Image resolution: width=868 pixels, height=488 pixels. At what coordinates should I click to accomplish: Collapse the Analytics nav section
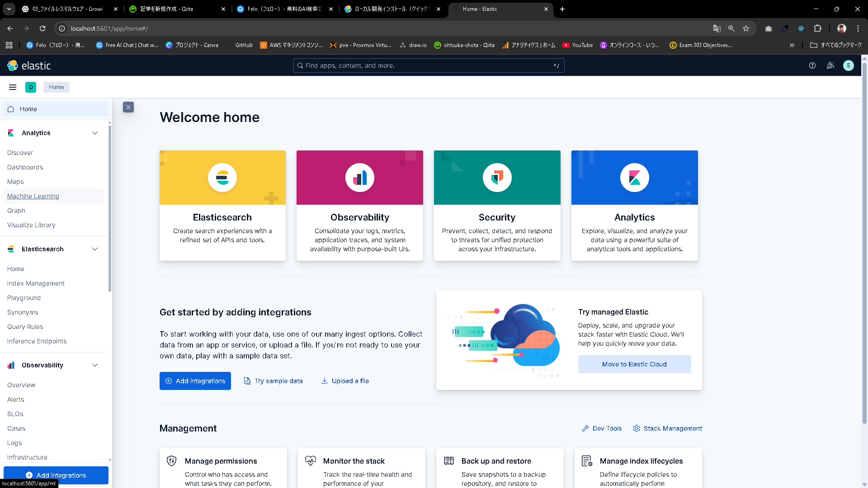coord(95,133)
